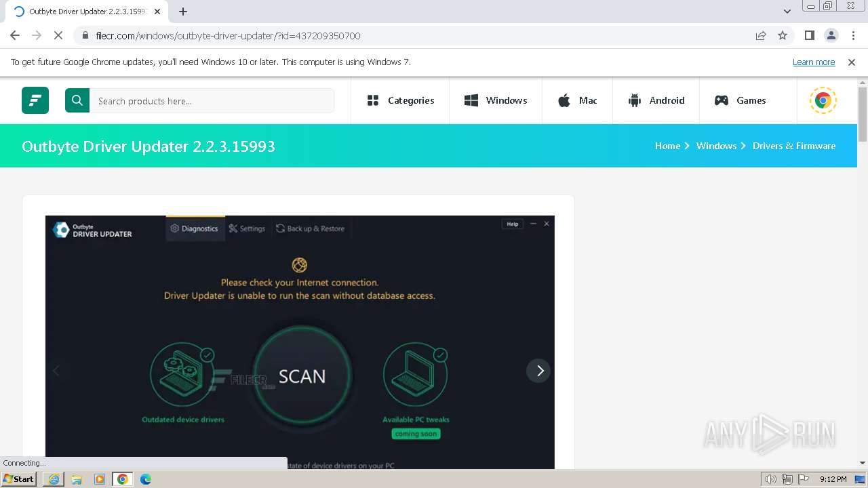The image size is (868, 488).
Task: Open tab search dropdown arrow
Action: (x=787, y=12)
